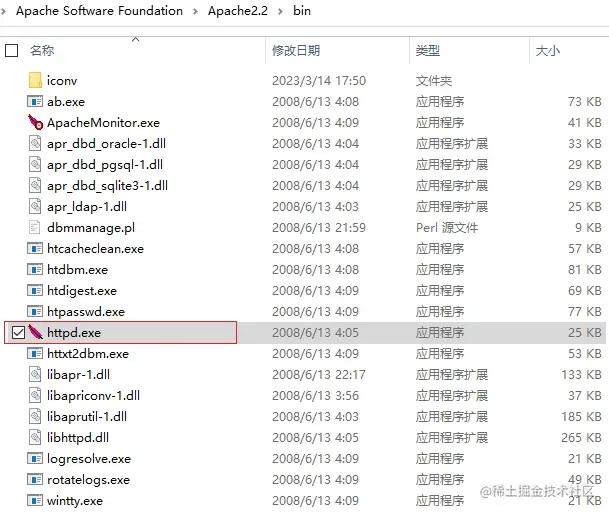Select the file name libapriconv-1.dll
Viewport: 609px width, 513px height.
tap(93, 396)
